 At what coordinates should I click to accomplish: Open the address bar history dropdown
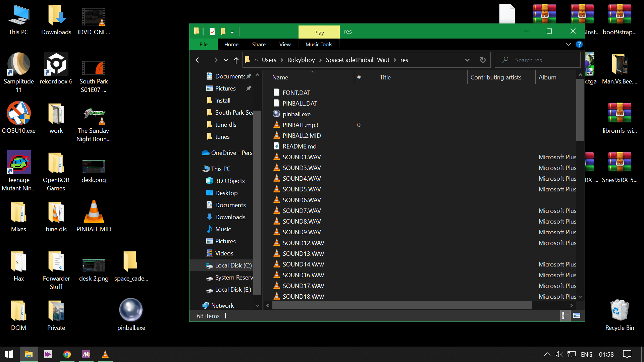pos(467,60)
